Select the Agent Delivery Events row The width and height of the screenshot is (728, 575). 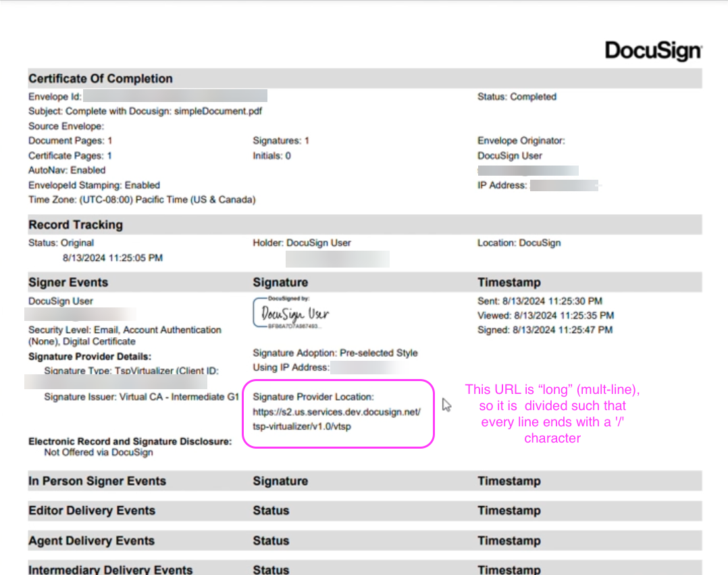[x=91, y=541]
